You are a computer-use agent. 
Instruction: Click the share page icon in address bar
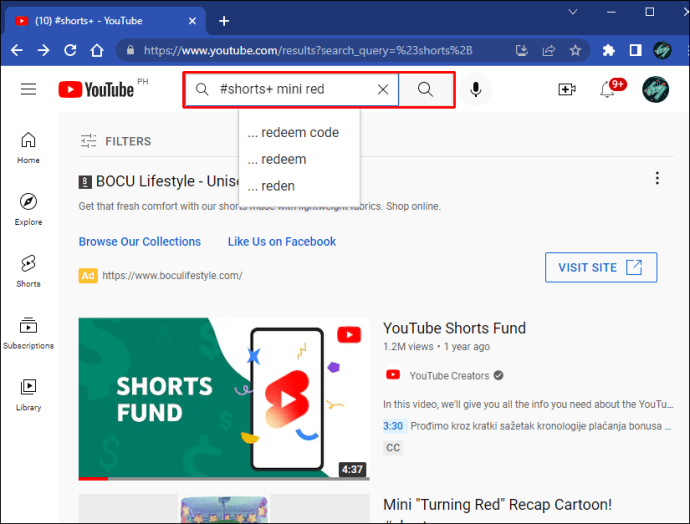pyautogui.click(x=548, y=50)
